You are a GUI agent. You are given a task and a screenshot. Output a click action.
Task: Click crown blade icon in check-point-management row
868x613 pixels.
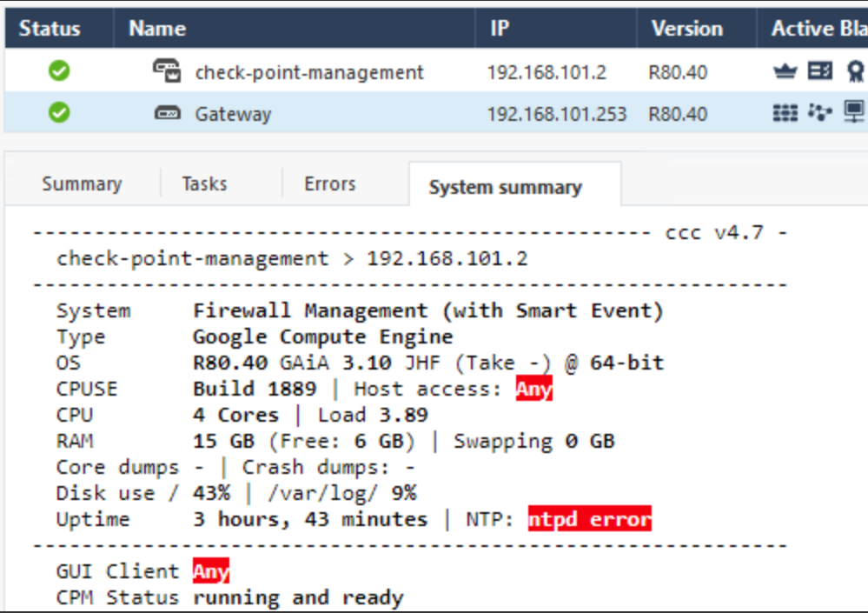click(x=785, y=71)
